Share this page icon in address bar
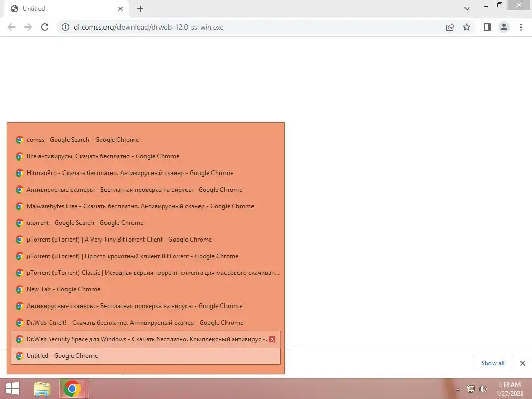532x399 pixels. point(450,27)
